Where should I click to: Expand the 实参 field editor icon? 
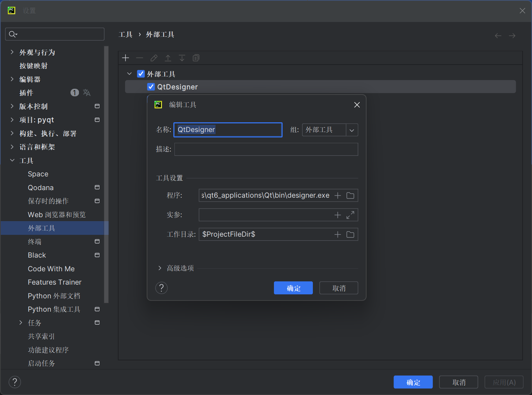[350, 215]
